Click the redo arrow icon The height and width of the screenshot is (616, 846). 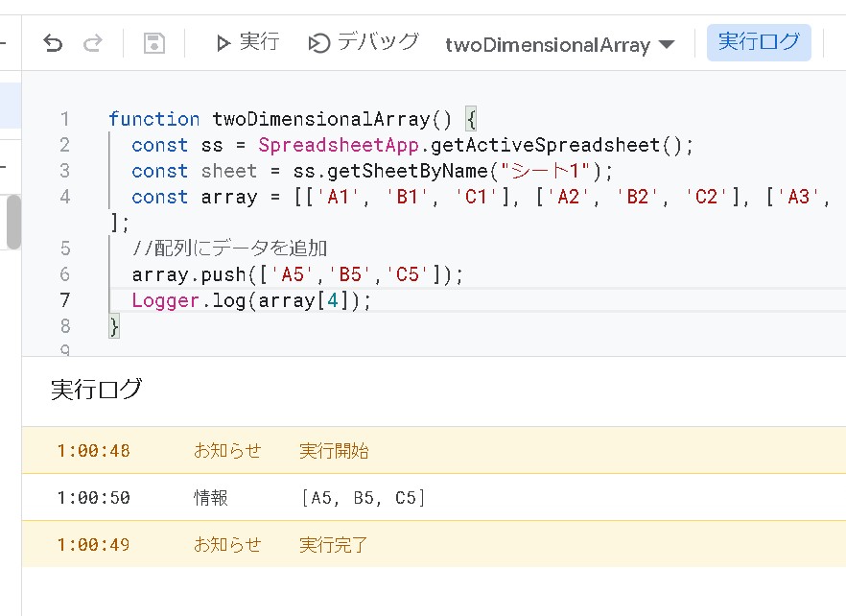click(93, 42)
